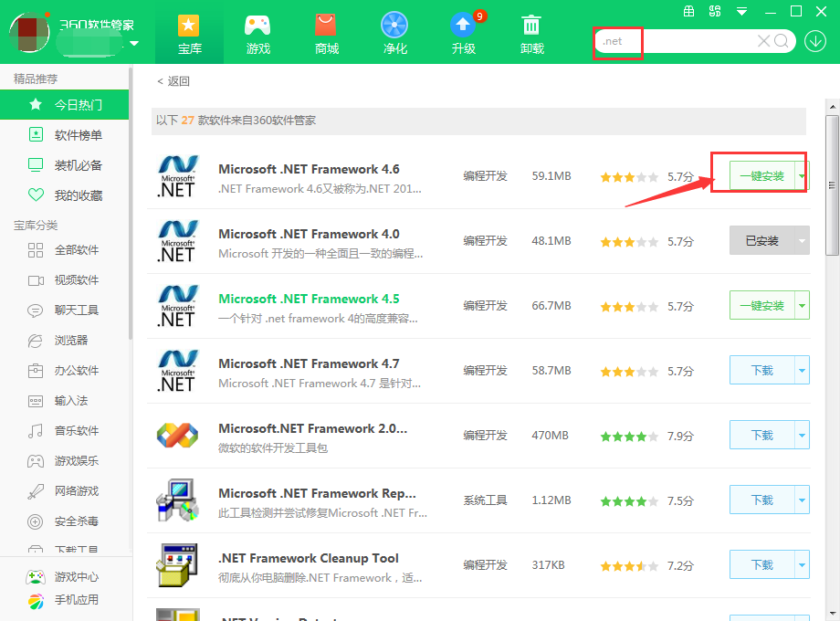Viewport: 840px width, 621px height.
Task: Expand download options for .NET Framework 4.7
Action: point(802,371)
